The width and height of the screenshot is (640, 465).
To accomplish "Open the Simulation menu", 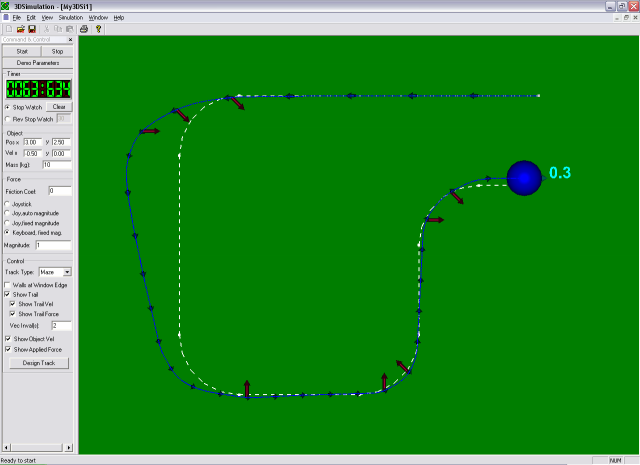I will point(71,18).
